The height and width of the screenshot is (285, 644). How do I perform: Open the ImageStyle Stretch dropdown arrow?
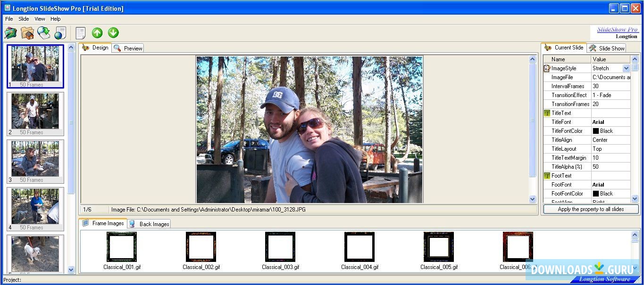pyautogui.click(x=626, y=68)
